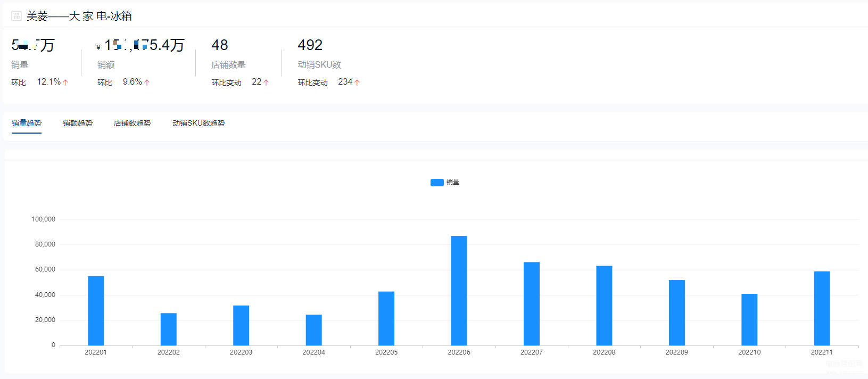Click the 60,000 y-axis label
868x379 pixels.
[45, 269]
